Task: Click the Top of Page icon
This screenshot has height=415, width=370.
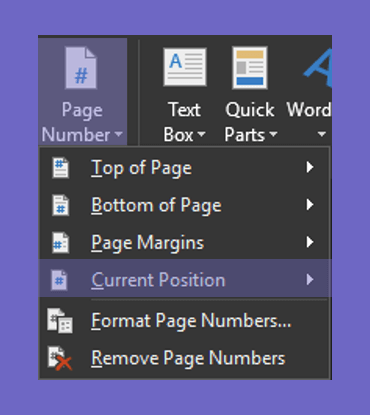Action: click(60, 168)
